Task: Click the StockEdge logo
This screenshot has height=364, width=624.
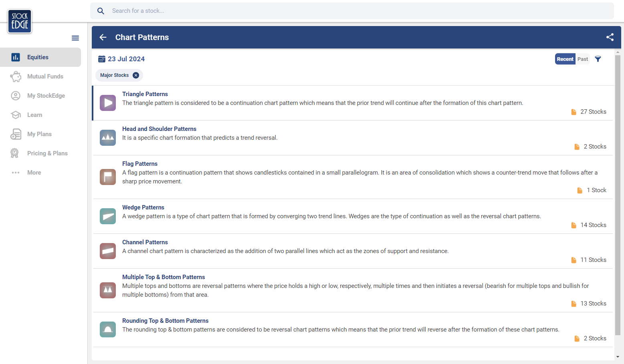Action: click(20, 21)
